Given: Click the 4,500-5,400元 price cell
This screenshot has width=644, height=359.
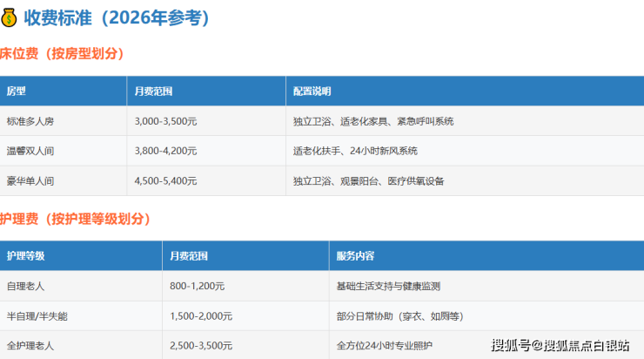Looking at the screenshot, I should 165,181.
